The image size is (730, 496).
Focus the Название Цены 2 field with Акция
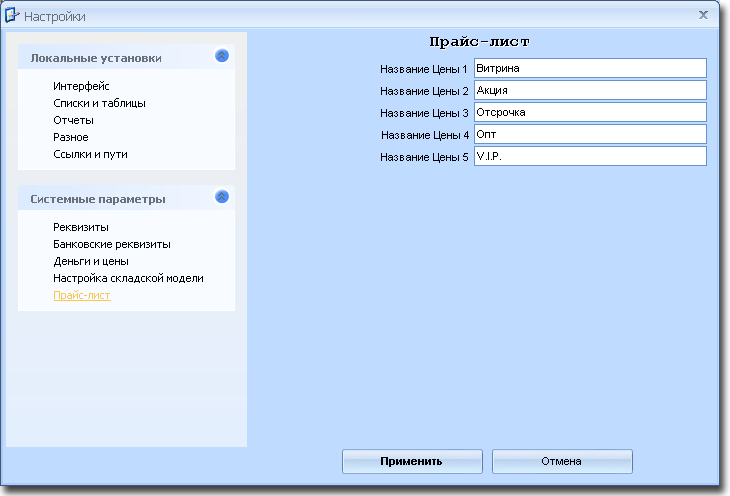[590, 90]
